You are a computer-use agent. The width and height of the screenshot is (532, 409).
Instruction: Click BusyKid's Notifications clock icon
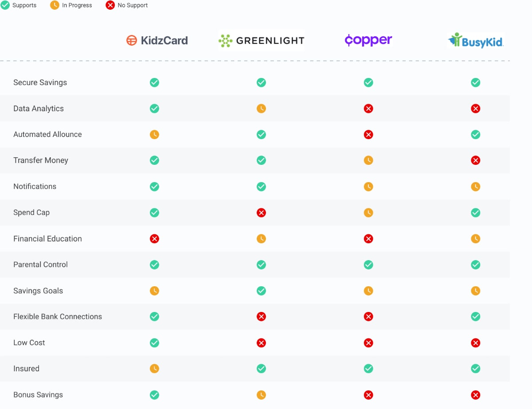[x=476, y=187]
